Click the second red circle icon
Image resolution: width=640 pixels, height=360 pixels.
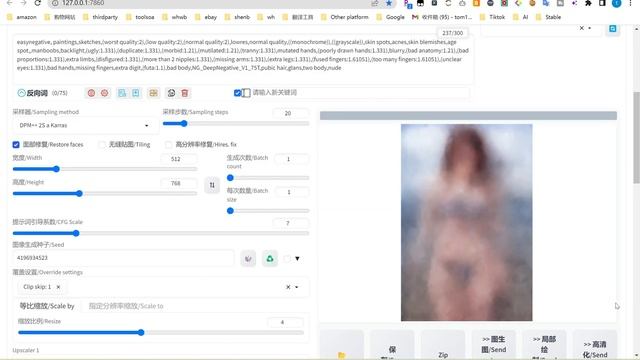(x=104, y=93)
